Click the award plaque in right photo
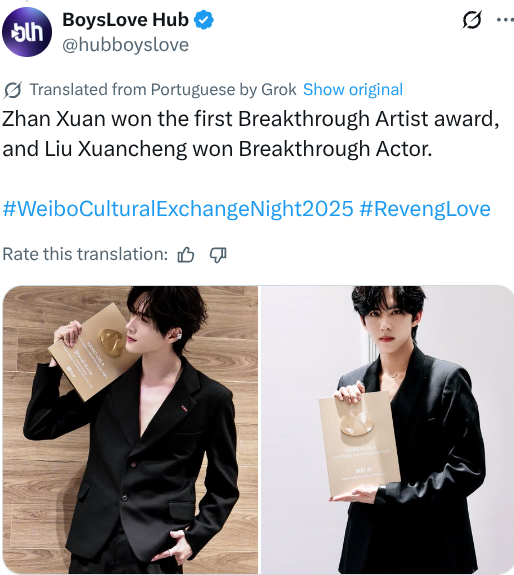This screenshot has height=575, width=514. 359,445
